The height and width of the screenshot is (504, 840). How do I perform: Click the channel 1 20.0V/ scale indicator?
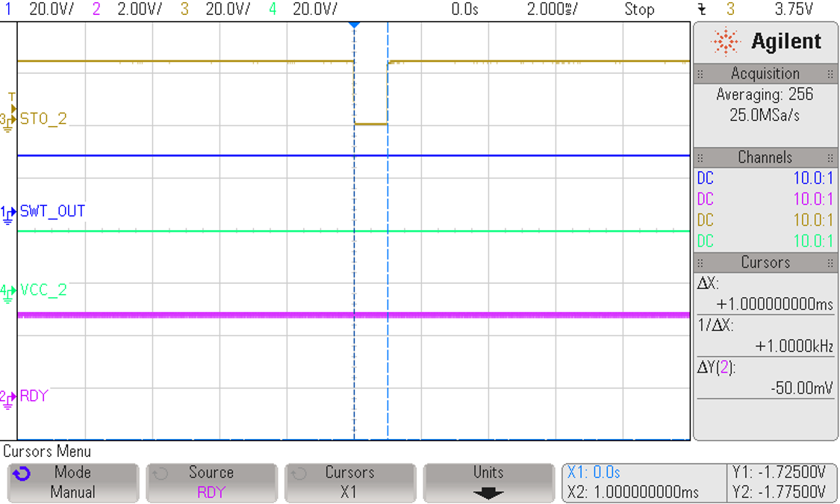click(x=37, y=10)
